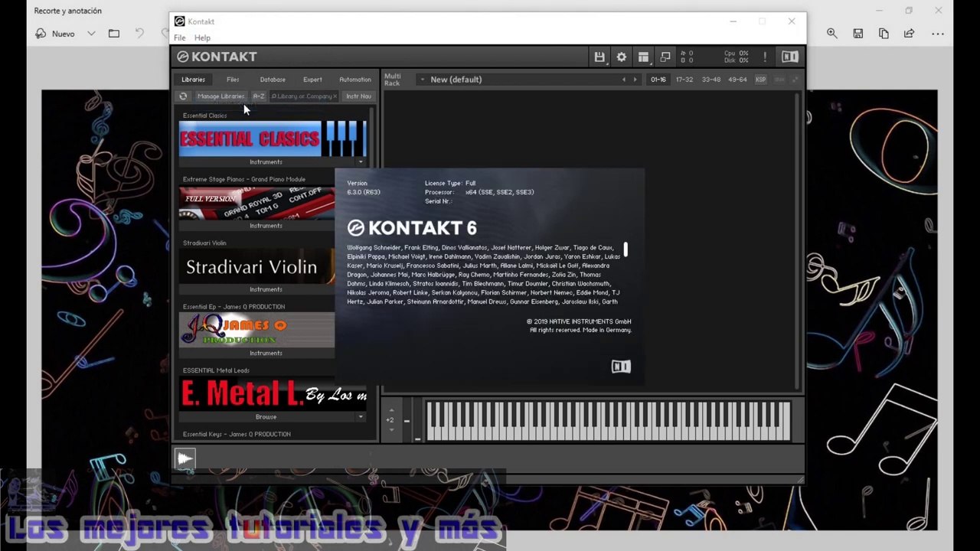Click the Kontakt logo in the header
The image size is (980, 551).
click(x=217, y=57)
